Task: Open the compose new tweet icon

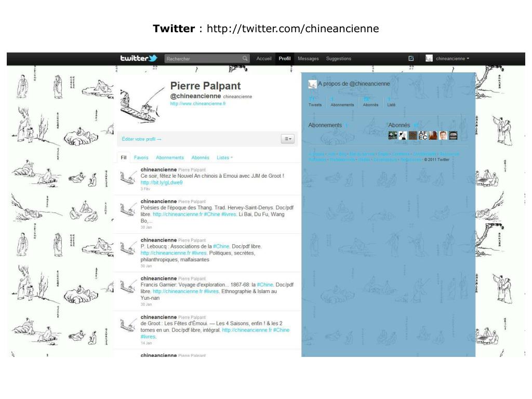Action: pyautogui.click(x=411, y=58)
